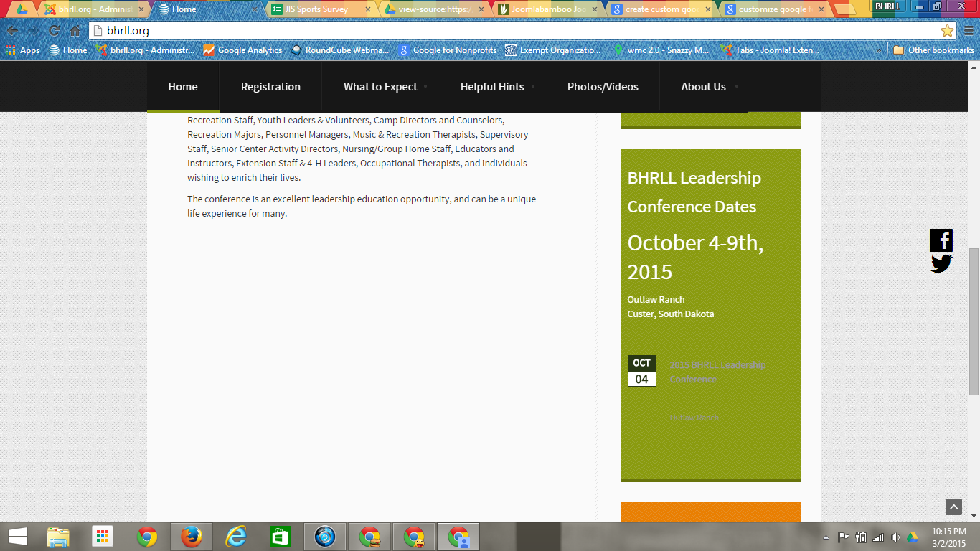Expand the What to Expect menu

click(380, 87)
